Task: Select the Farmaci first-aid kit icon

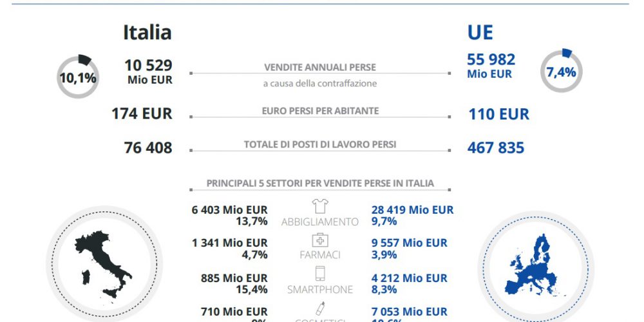Action: [320, 240]
